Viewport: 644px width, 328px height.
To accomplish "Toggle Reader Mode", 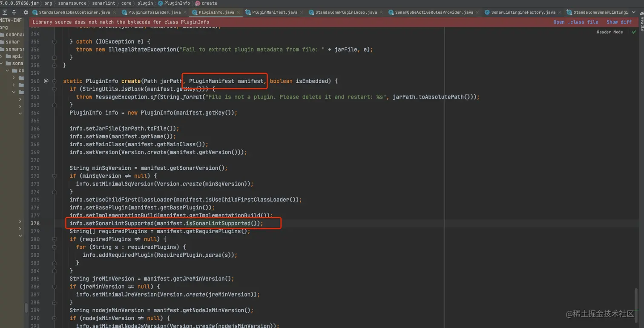I will click(x=609, y=32).
